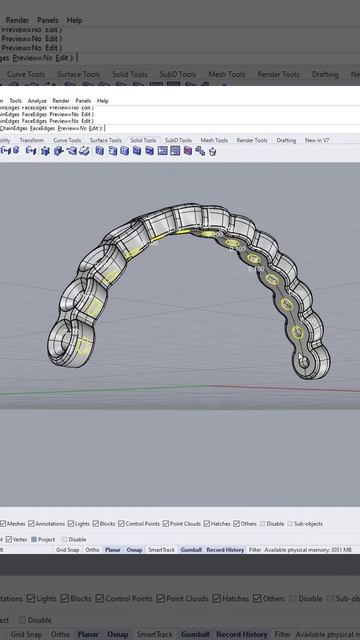This screenshot has width=360, height=640.
Task: Toggle Gumball in the dimmed background status bar
Action: point(195,634)
